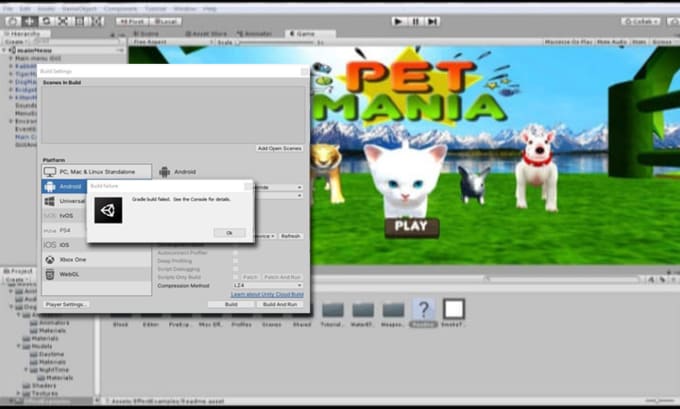The image size is (680, 409).
Task: Click the Build button
Action: tap(231, 304)
